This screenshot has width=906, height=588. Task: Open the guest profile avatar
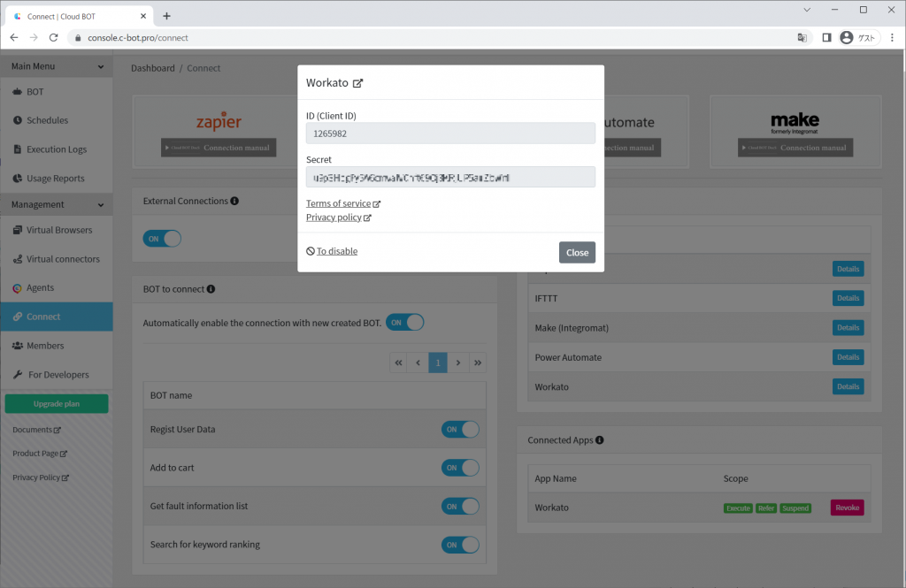(847, 37)
